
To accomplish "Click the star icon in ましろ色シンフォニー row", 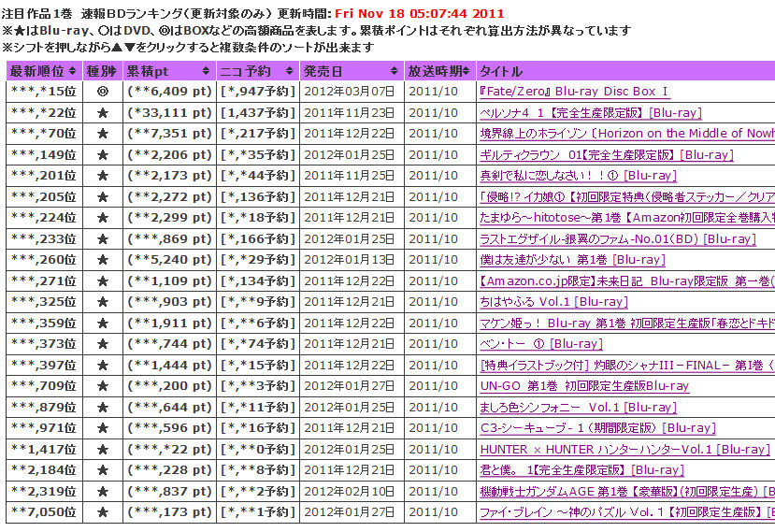I will tap(103, 407).
